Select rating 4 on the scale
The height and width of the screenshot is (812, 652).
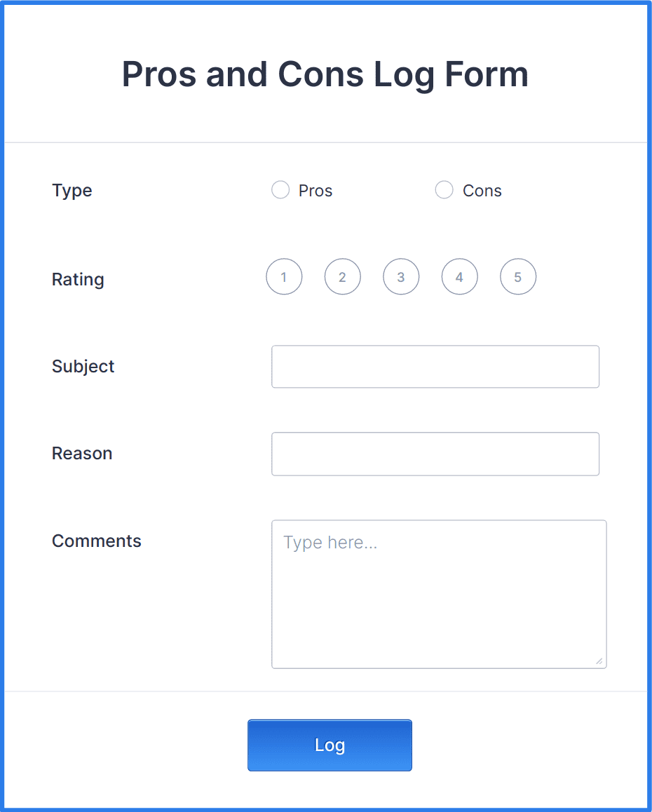[459, 276]
